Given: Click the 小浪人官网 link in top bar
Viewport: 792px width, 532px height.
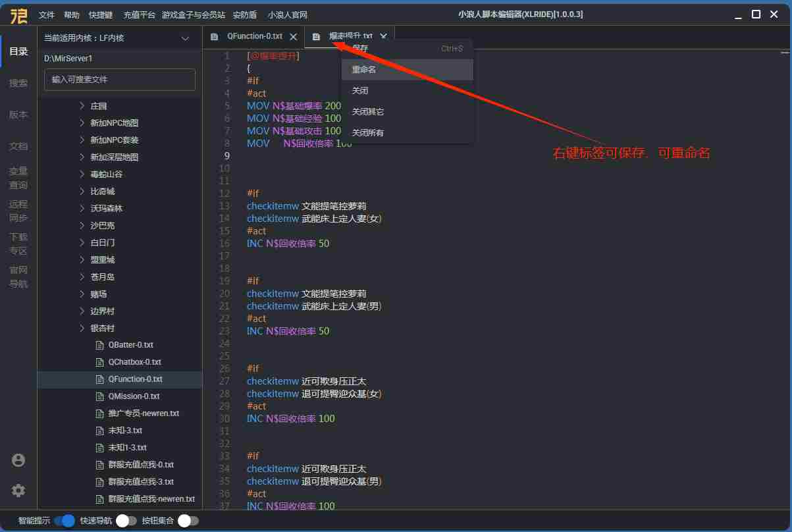Looking at the screenshot, I should click(288, 14).
